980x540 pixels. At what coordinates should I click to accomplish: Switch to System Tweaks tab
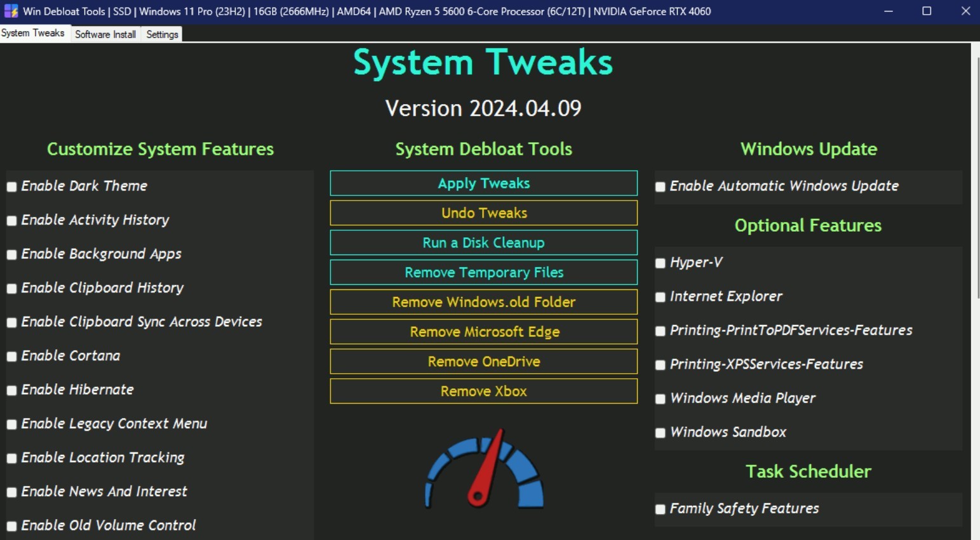pyautogui.click(x=33, y=33)
